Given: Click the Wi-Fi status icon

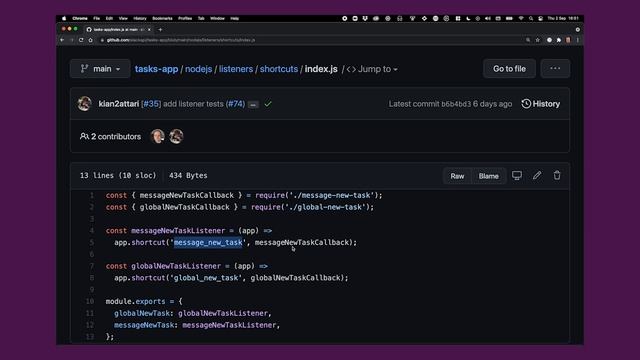Looking at the screenshot, I should coord(521,18).
